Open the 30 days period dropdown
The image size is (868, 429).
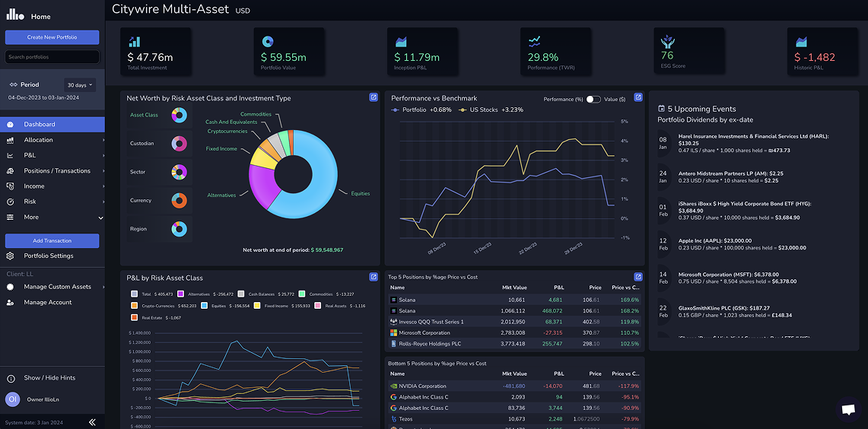pyautogui.click(x=80, y=84)
